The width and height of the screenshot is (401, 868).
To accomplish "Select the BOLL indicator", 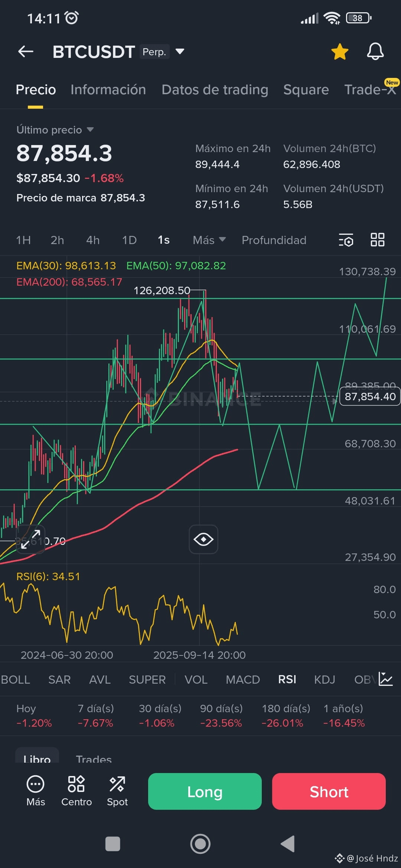I will pos(16,680).
